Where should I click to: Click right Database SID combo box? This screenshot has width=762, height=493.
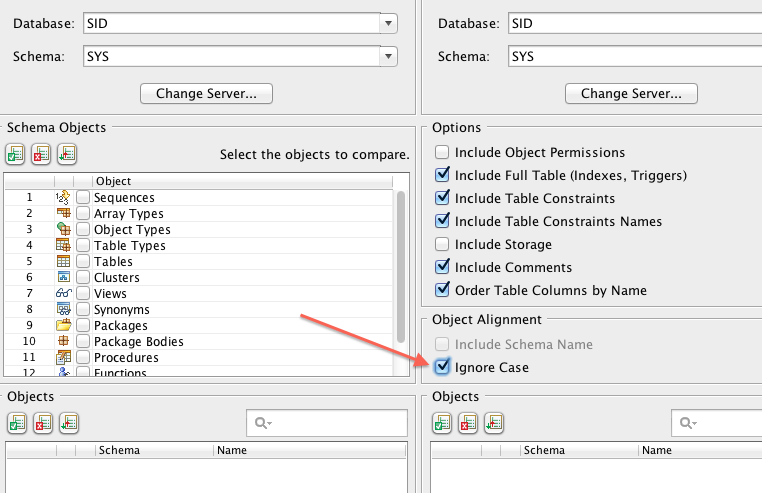click(x=635, y=23)
